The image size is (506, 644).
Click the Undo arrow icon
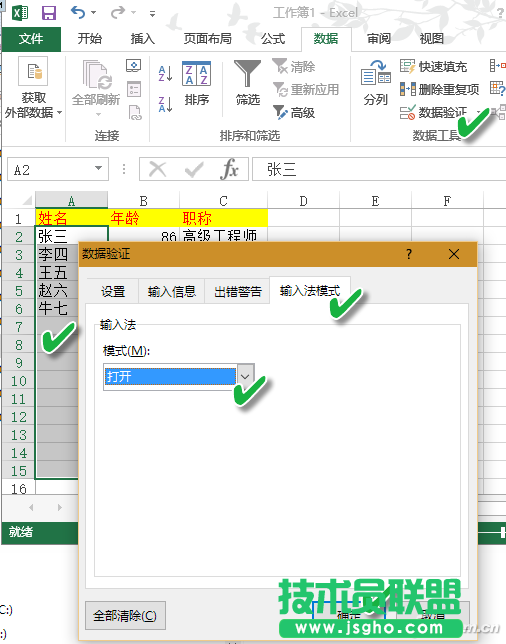click(78, 12)
